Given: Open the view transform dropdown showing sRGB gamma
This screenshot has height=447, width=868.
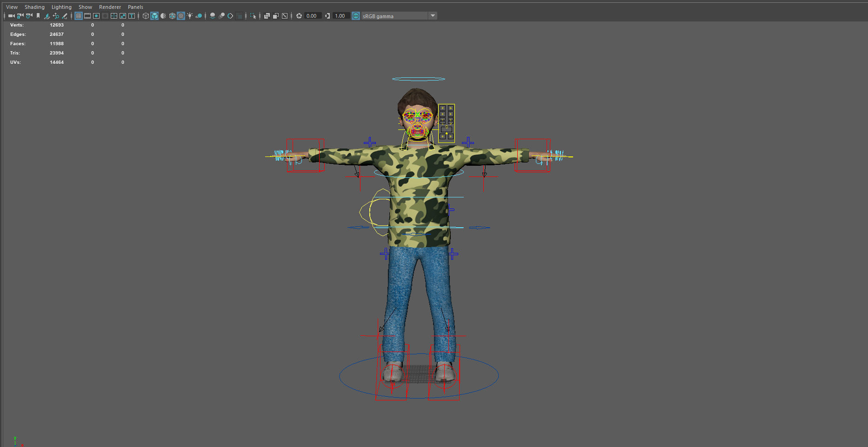Looking at the screenshot, I should [x=433, y=15].
